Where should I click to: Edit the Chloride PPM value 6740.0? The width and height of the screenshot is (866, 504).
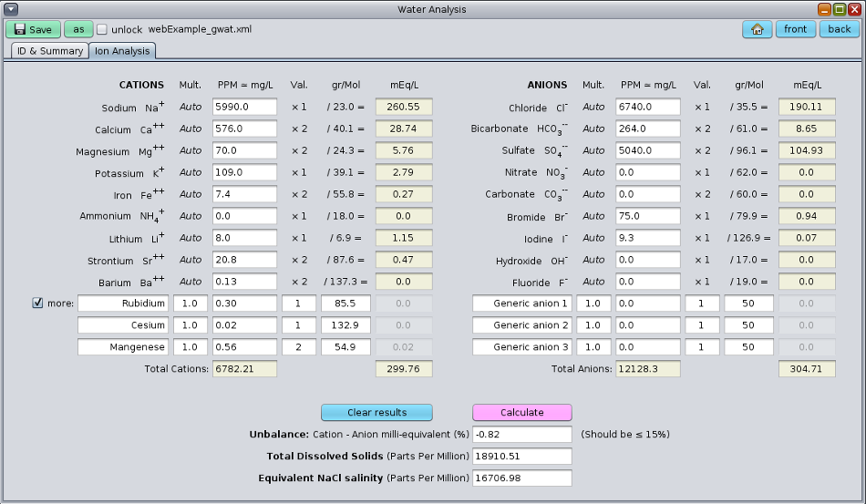click(x=648, y=107)
